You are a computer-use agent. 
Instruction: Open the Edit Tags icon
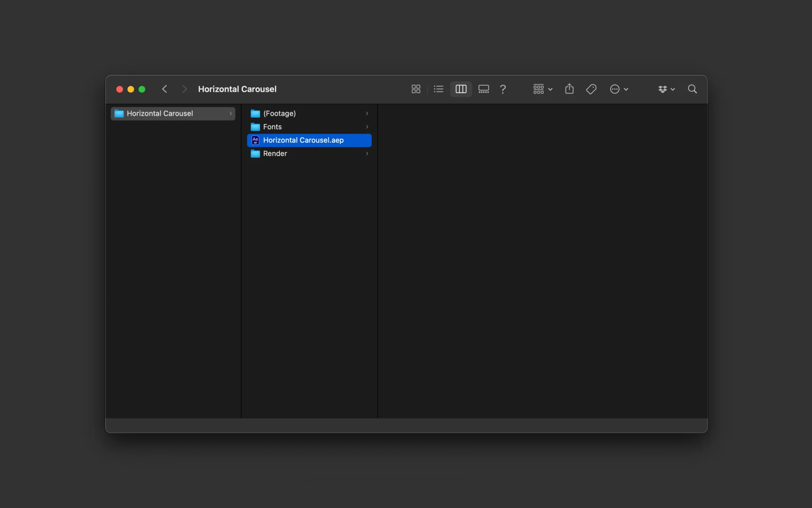click(x=591, y=89)
